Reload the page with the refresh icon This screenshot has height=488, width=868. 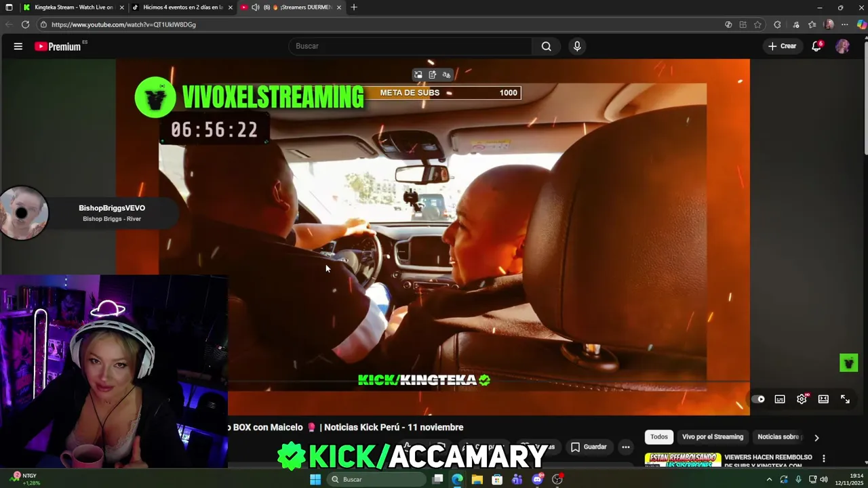point(25,24)
